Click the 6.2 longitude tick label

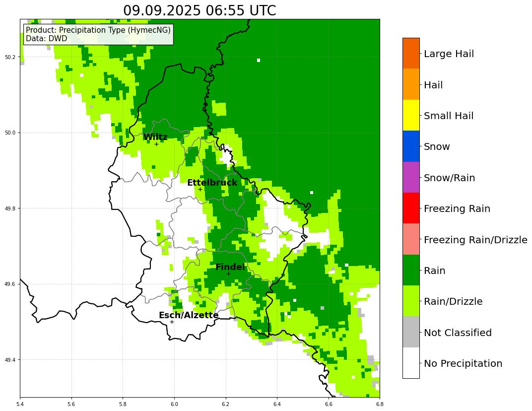pos(226,404)
